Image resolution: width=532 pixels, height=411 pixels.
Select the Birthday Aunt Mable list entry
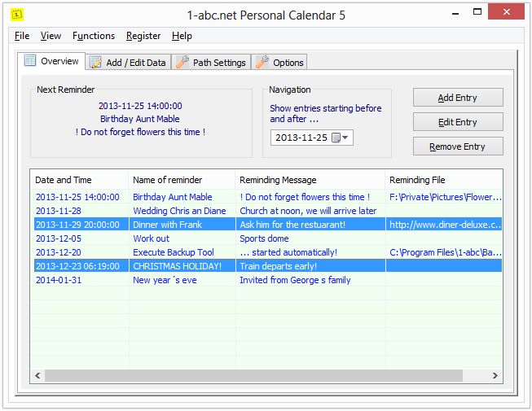pyautogui.click(x=173, y=197)
